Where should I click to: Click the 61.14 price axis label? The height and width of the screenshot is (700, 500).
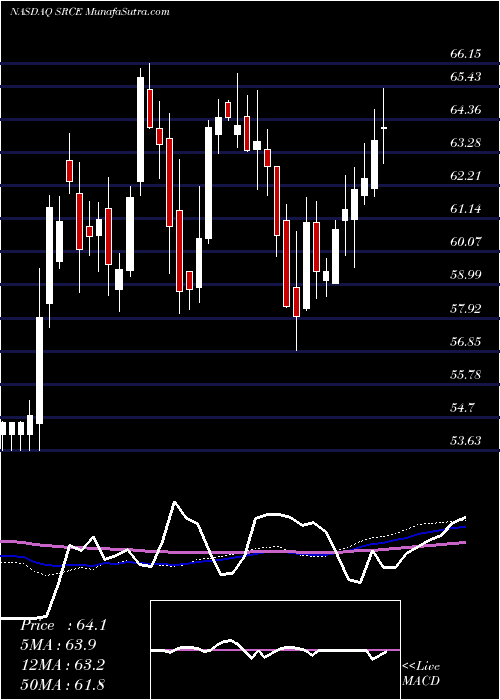[x=465, y=209]
